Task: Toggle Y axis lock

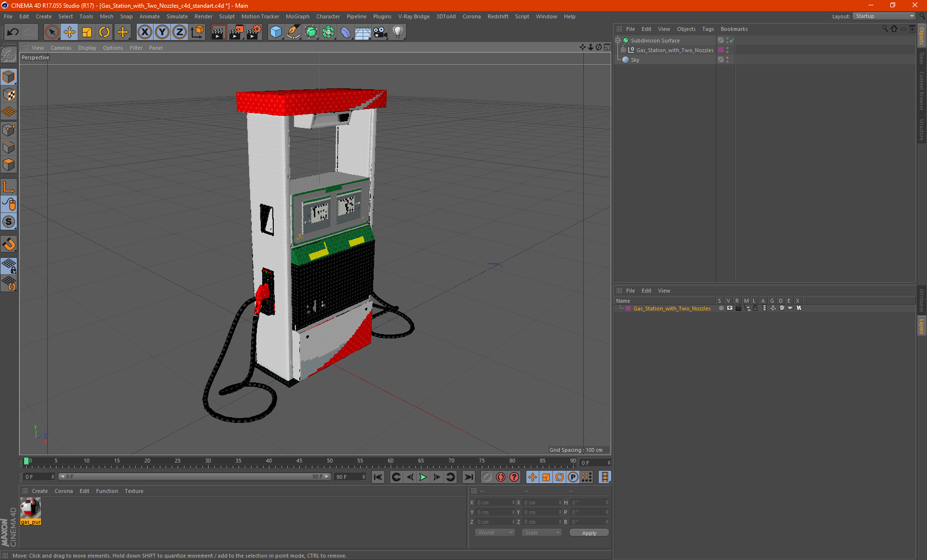Action: click(162, 32)
